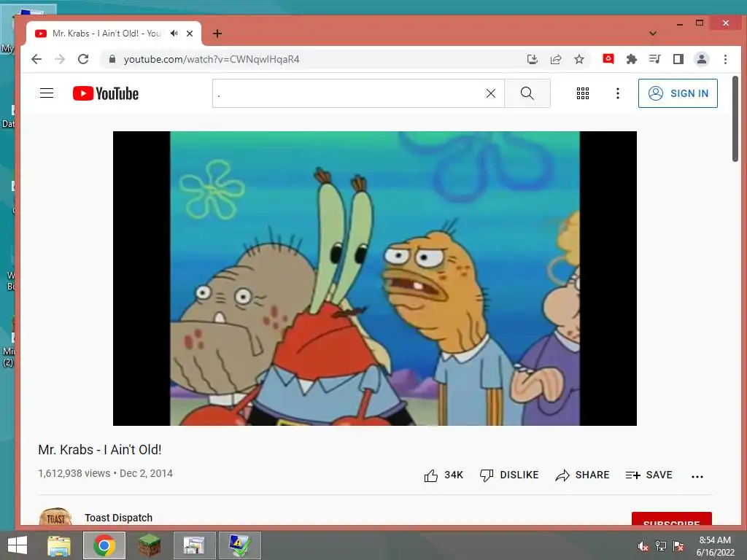Click the Chrome taskbar icon
This screenshot has width=747, height=560.
pyautogui.click(x=104, y=545)
